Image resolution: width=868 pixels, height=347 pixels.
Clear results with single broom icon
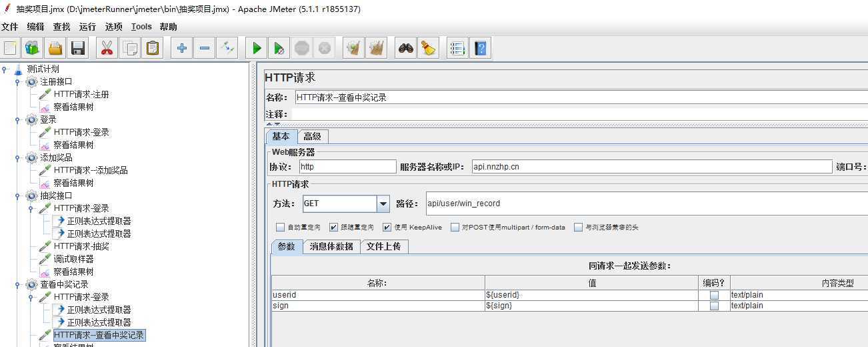354,48
